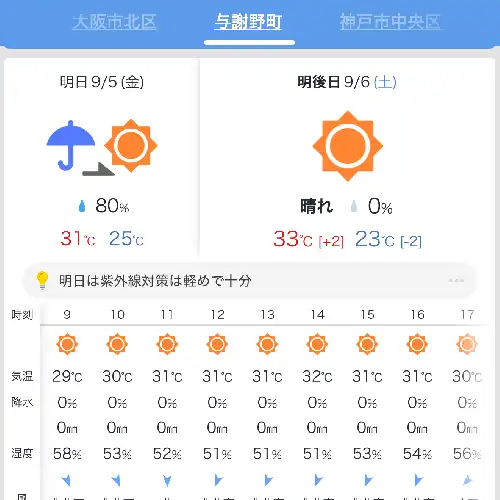Select the 与謝野町 tab

(x=248, y=22)
